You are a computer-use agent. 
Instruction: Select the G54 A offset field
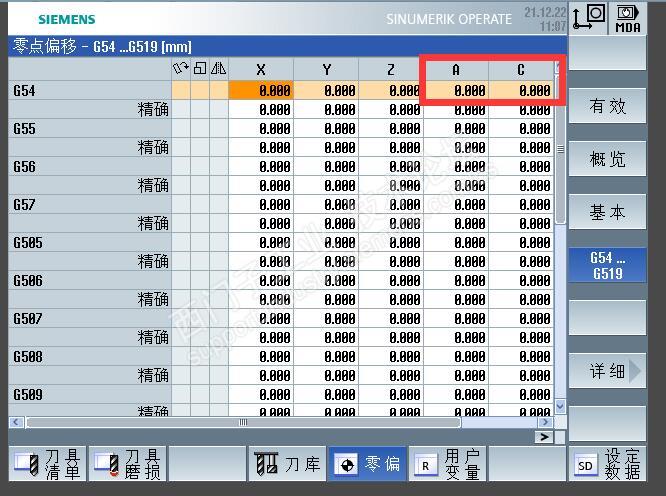(x=456, y=90)
